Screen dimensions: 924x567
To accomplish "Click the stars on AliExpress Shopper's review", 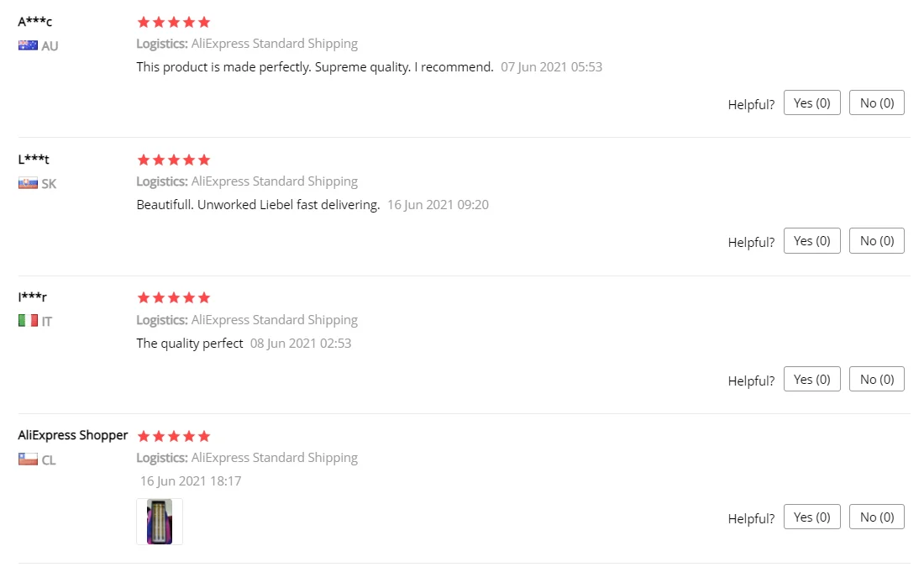I will 173,436.
